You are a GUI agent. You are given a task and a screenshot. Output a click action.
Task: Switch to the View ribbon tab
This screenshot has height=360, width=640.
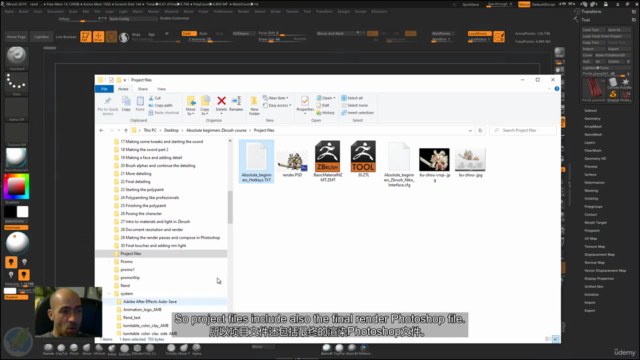(161, 89)
